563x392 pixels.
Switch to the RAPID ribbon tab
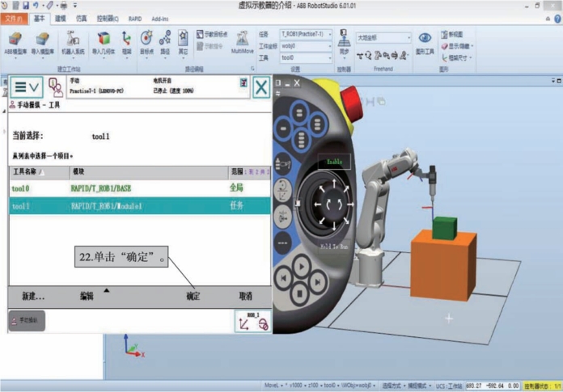tap(135, 17)
